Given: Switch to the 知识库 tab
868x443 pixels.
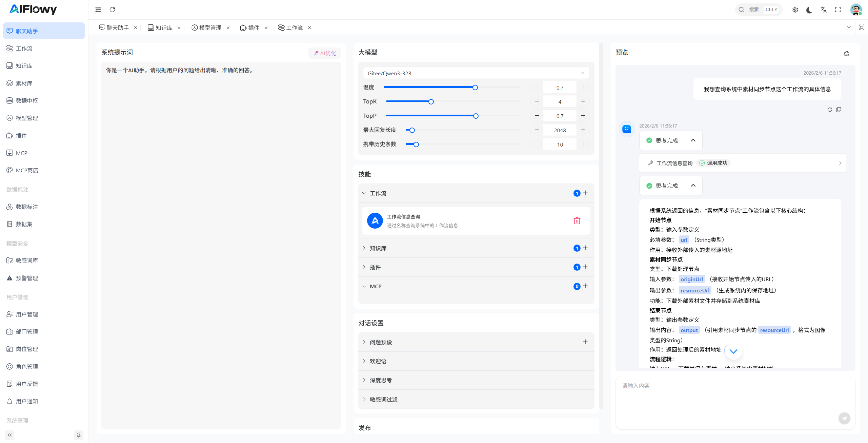Looking at the screenshot, I should coord(164,27).
